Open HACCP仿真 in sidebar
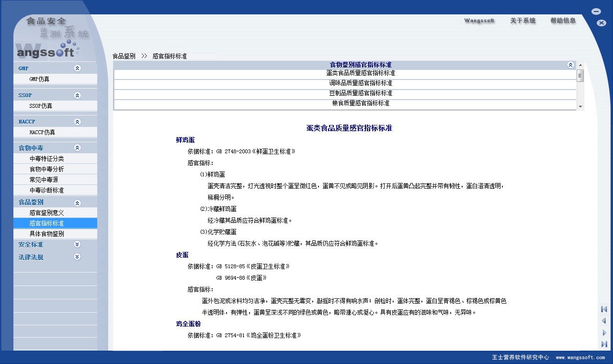 pos(55,132)
